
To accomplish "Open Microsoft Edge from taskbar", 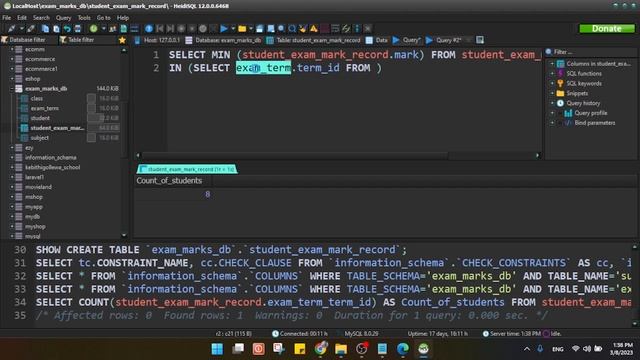I will pos(402,349).
